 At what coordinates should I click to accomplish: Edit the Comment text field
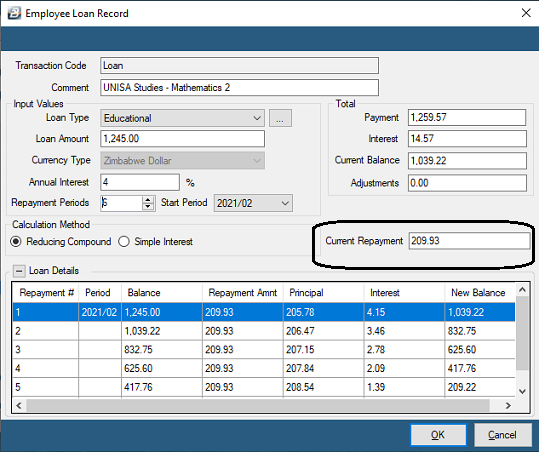[239, 87]
